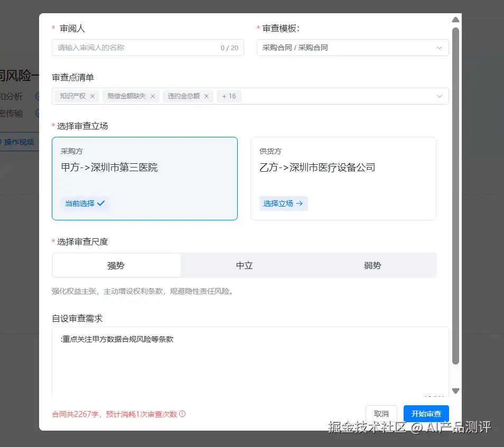
Task: Click the scrollbar up arrow
Action: pyautogui.click(x=455, y=20)
